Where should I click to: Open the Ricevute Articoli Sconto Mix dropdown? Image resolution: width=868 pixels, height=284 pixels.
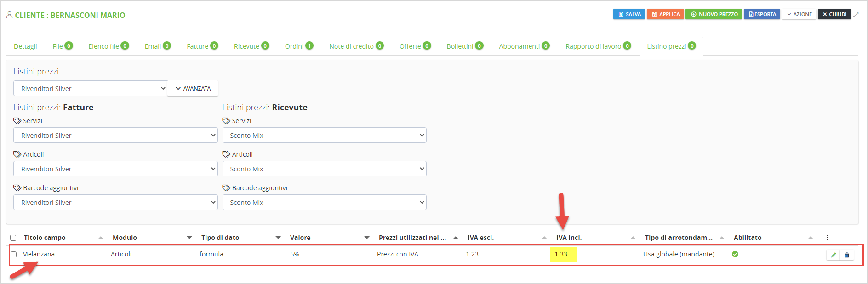324,169
